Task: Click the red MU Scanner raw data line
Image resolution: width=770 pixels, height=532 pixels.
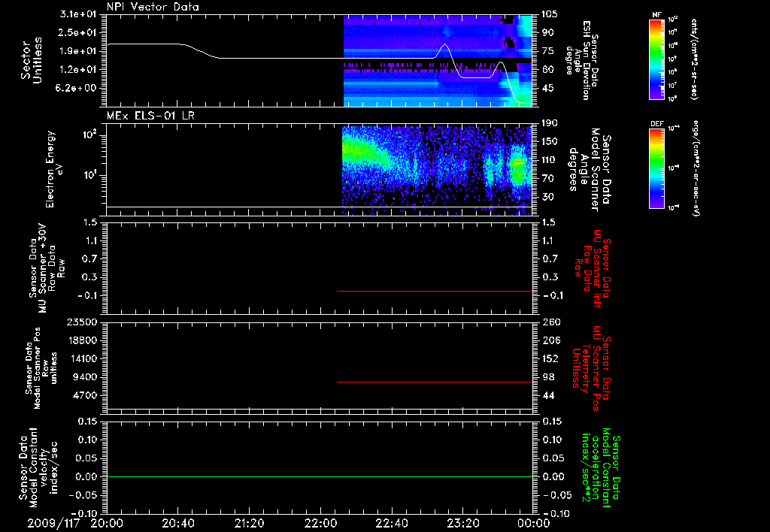Action: 435,291
